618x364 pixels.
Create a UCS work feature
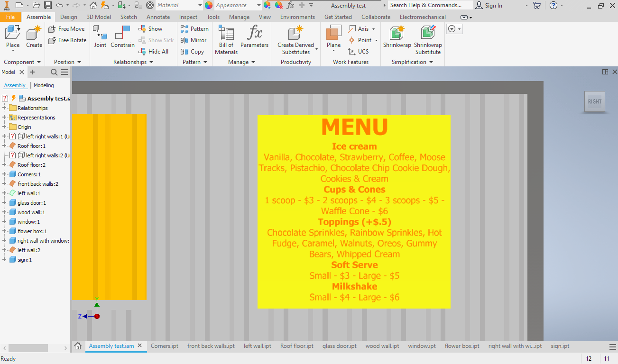point(358,52)
